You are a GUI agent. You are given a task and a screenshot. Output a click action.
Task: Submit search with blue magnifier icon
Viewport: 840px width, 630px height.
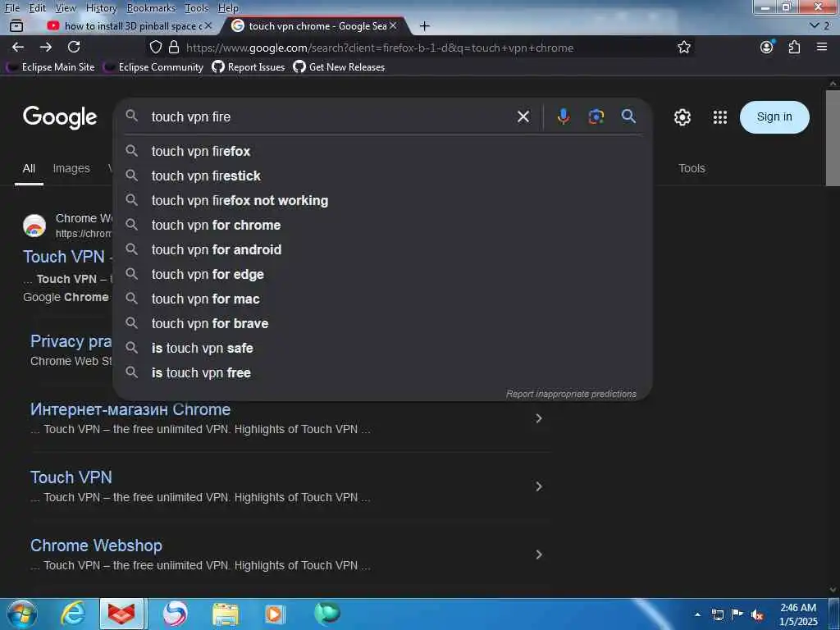point(629,116)
